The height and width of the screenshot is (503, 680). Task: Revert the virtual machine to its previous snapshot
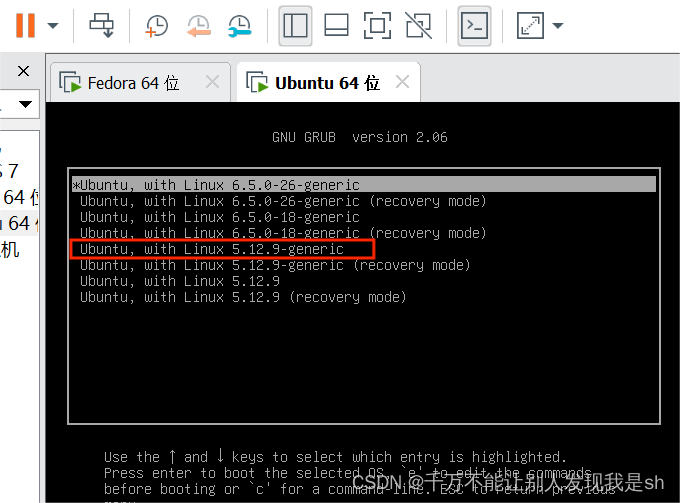click(x=199, y=26)
